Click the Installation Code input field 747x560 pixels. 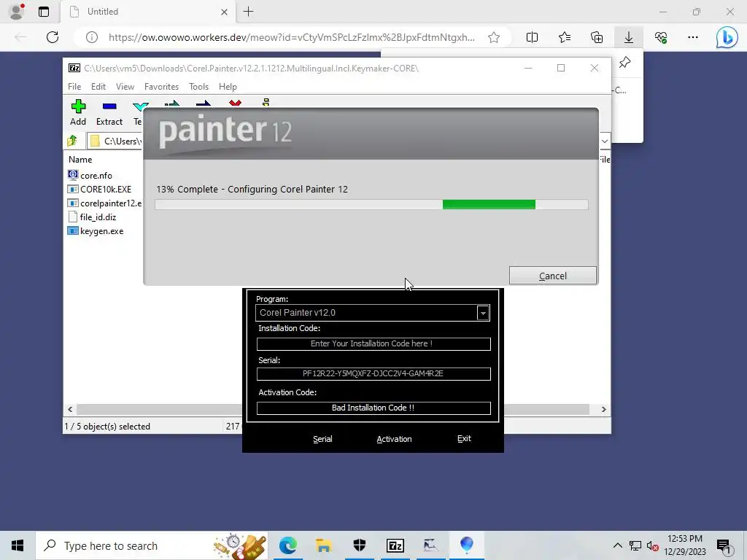click(373, 344)
